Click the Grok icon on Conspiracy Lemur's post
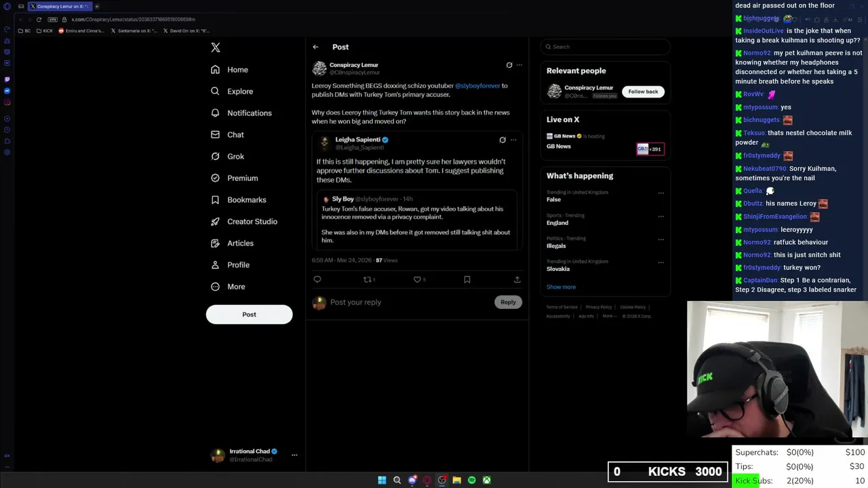Viewport: 868px width, 488px height. tap(509, 65)
